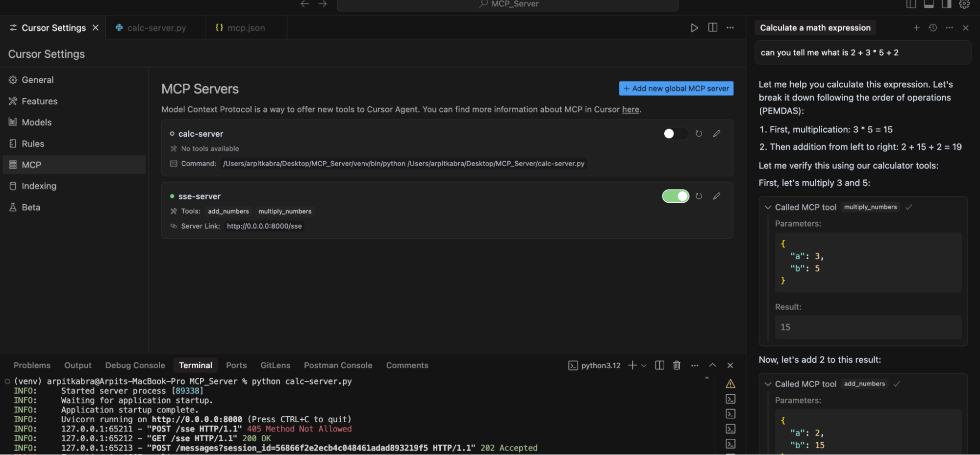Open the MCP documentation 'here' link
Viewport: 980px width, 455px height.
click(x=630, y=109)
